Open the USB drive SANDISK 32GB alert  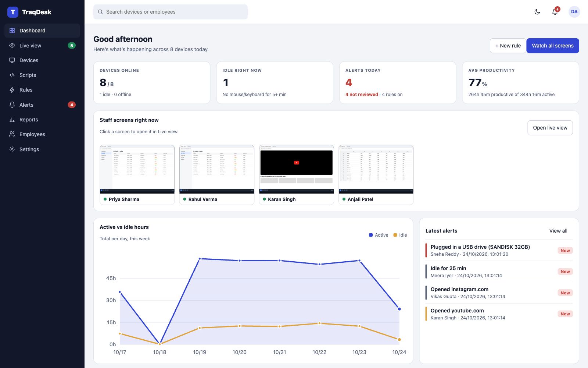tap(499, 250)
